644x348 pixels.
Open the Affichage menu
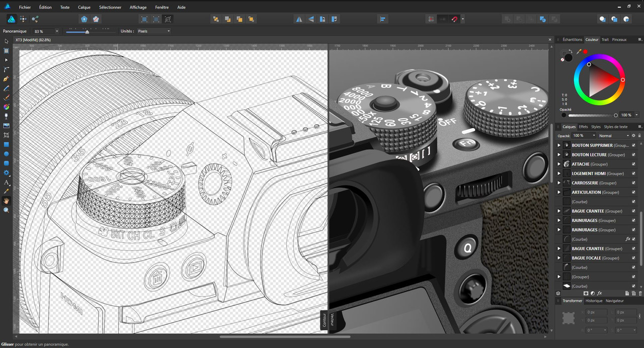click(138, 8)
